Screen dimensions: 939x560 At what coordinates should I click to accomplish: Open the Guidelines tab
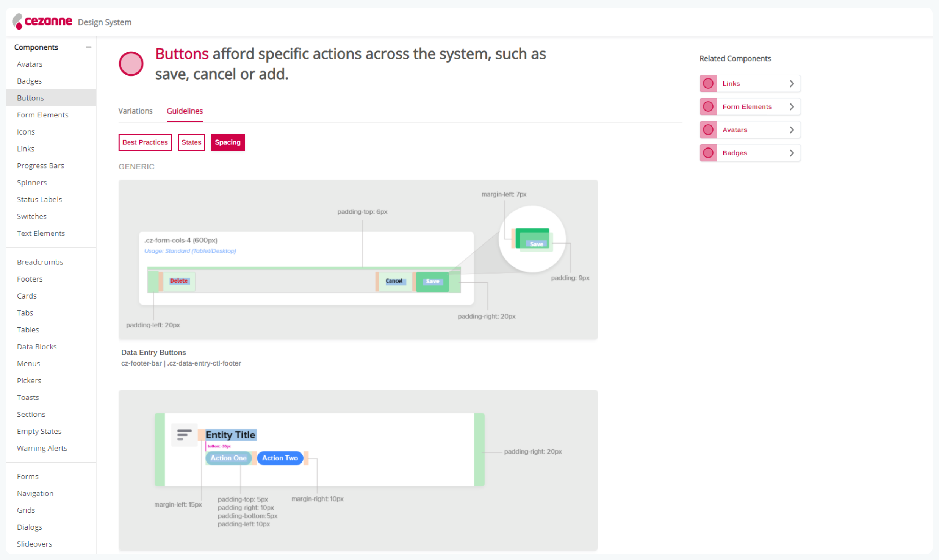(185, 111)
